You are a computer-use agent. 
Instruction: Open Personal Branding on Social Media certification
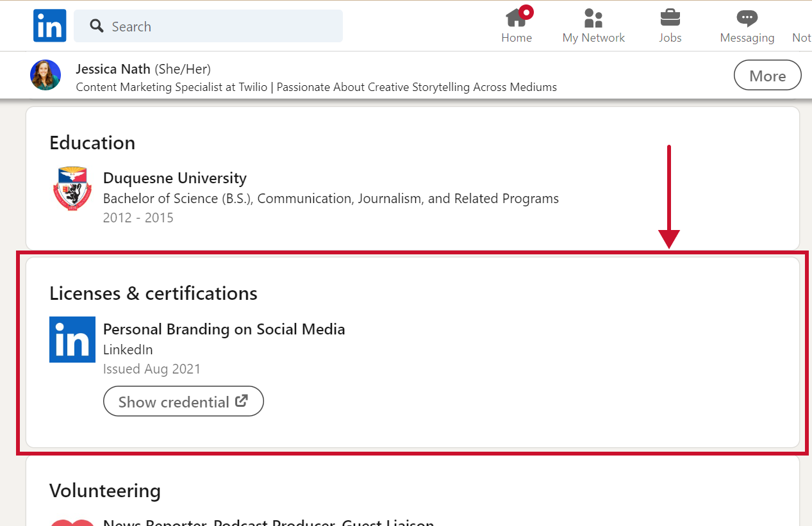[x=224, y=329]
